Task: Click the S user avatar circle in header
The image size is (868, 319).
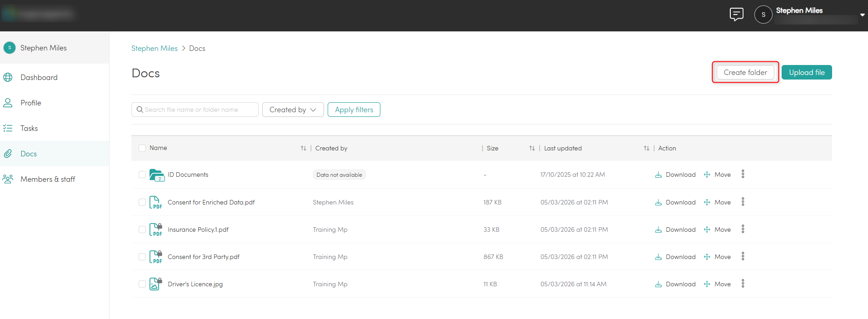Action: coord(763,15)
